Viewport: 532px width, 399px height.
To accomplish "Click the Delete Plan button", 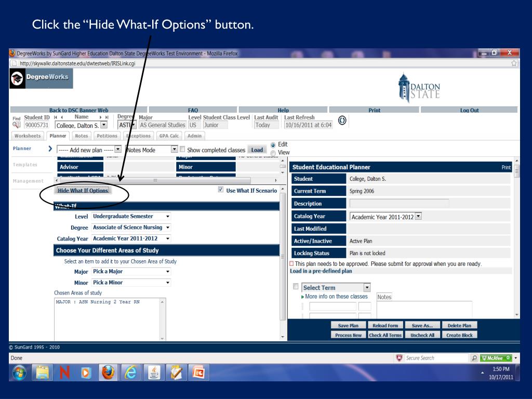I will pyautogui.click(x=459, y=325).
